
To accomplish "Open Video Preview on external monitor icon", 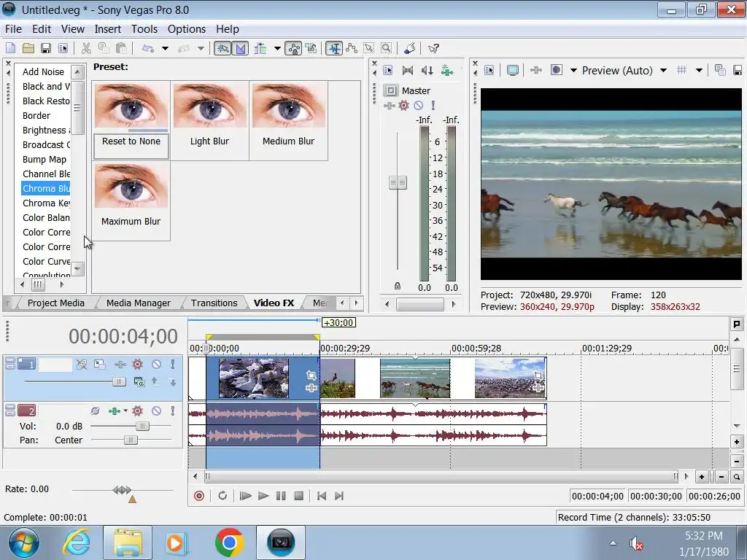I will click(x=513, y=71).
